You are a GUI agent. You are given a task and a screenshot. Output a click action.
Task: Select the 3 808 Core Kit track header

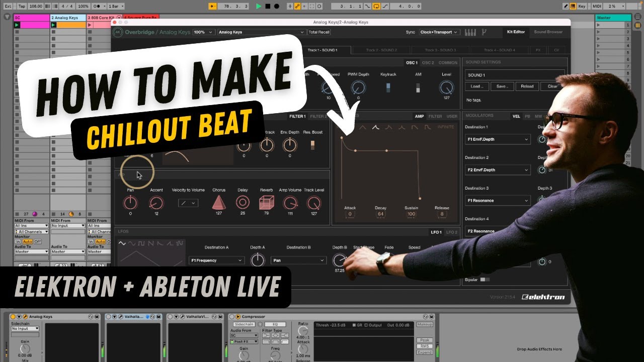(x=104, y=18)
